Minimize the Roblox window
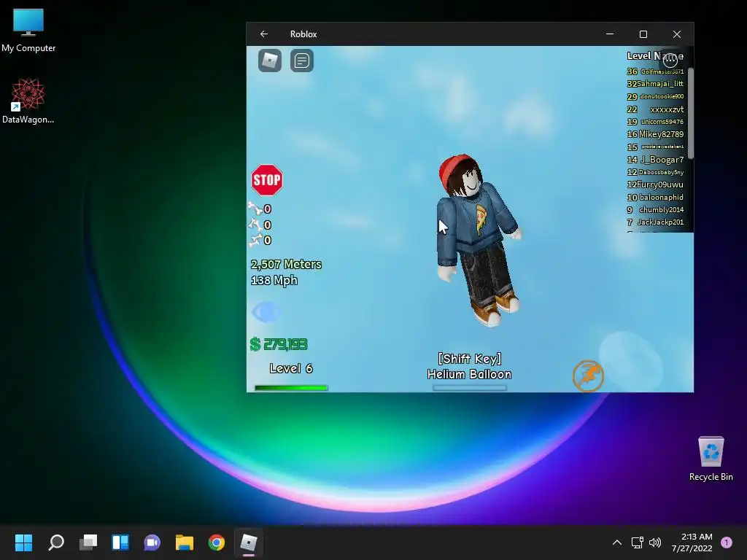This screenshot has width=747, height=560. point(610,34)
